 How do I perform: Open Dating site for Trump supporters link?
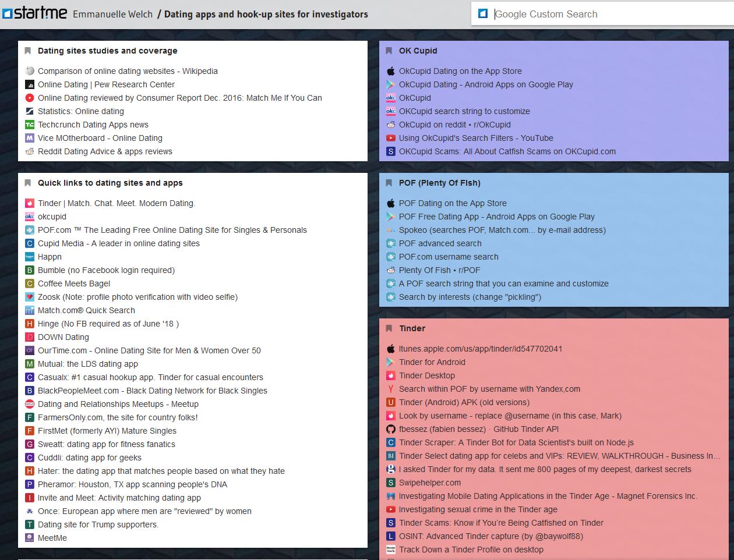[98, 524]
